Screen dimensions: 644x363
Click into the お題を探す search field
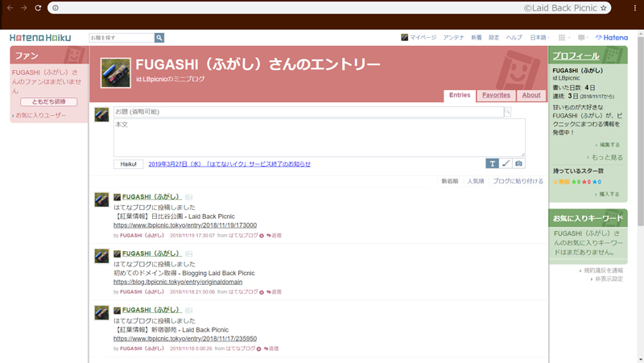click(122, 38)
